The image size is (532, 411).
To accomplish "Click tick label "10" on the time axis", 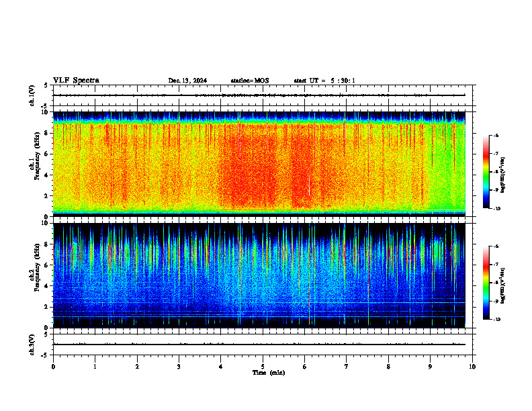I will [472, 367].
